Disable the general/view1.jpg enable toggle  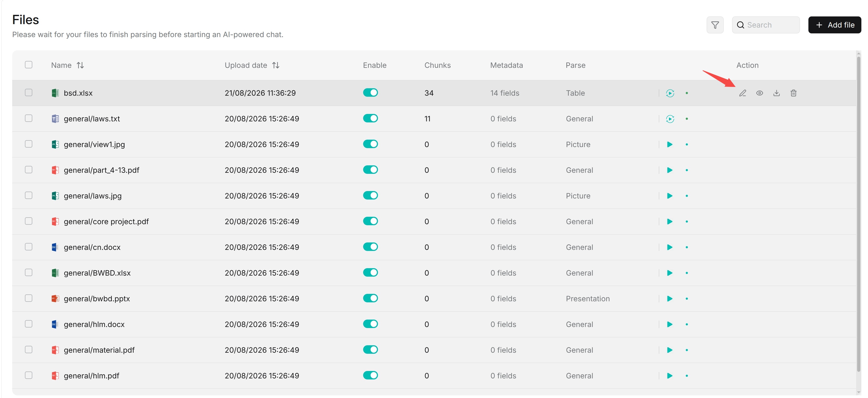click(x=370, y=144)
